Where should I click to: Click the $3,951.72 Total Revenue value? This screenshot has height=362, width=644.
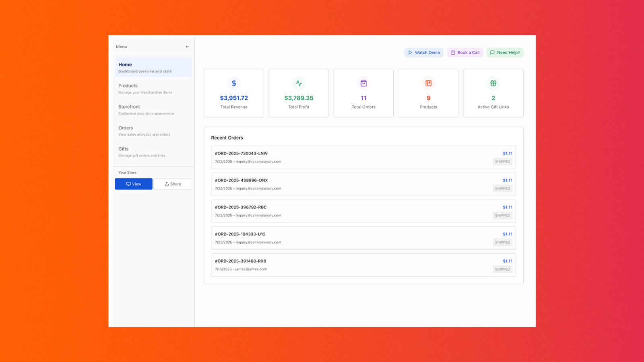234,98
